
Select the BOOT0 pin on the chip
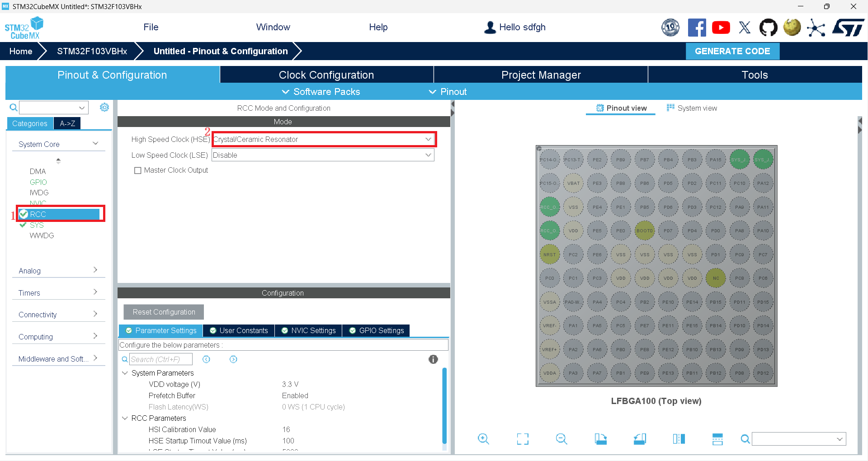644,230
